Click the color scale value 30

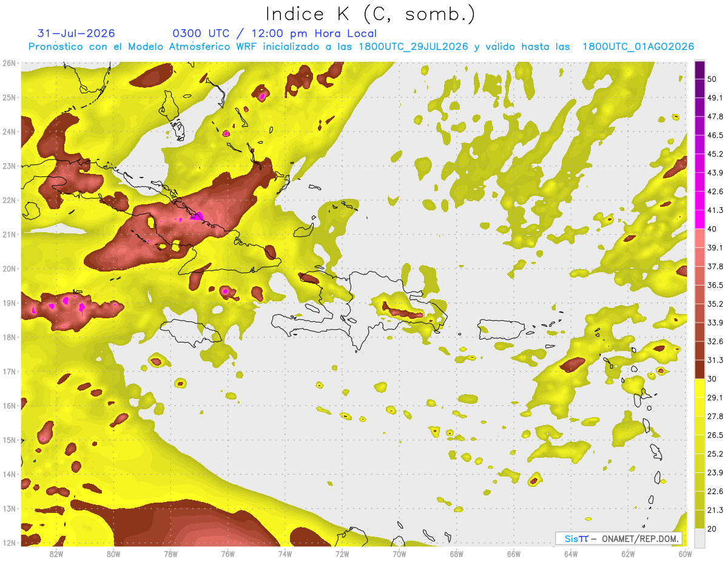point(713,380)
